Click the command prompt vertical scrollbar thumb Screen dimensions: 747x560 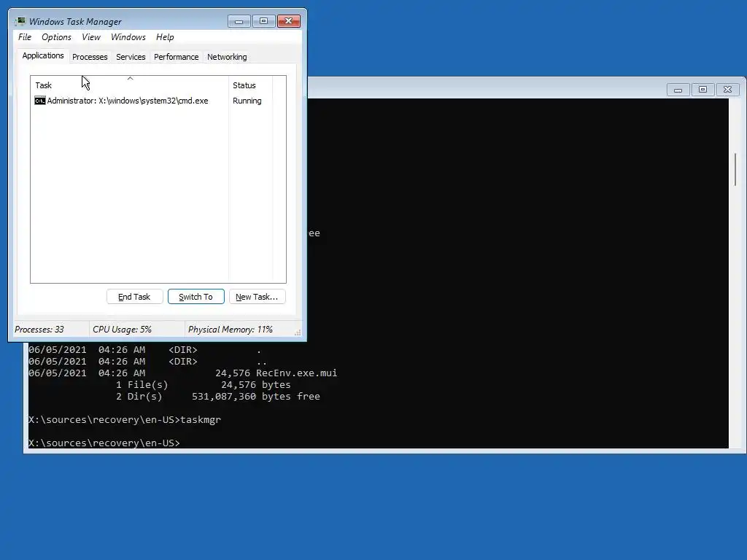735,169
